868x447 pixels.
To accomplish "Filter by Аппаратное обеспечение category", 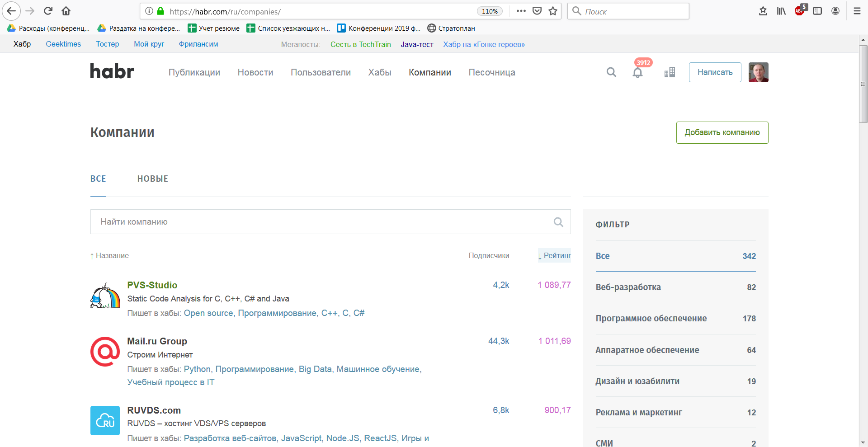I will [675, 350].
